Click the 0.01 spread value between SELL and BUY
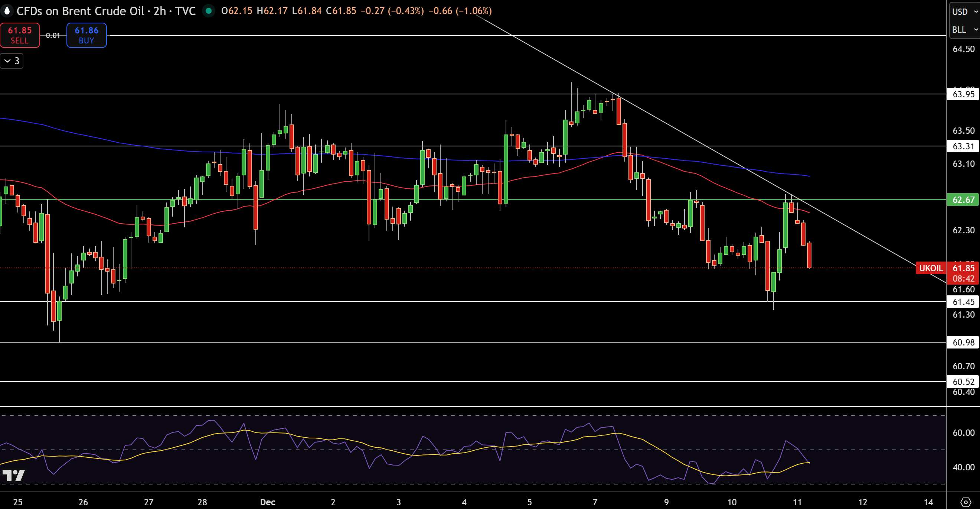Screen dimensions: 980x509 point(53,35)
